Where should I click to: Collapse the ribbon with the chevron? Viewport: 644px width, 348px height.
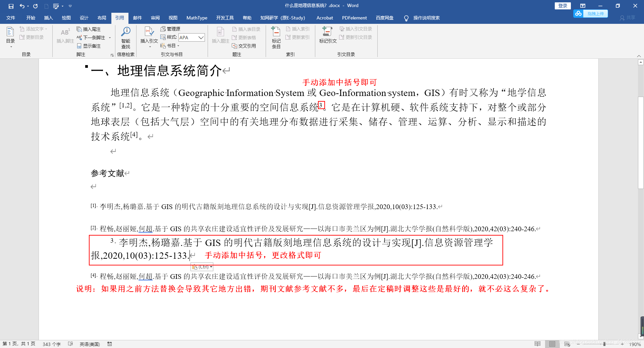[x=639, y=56]
